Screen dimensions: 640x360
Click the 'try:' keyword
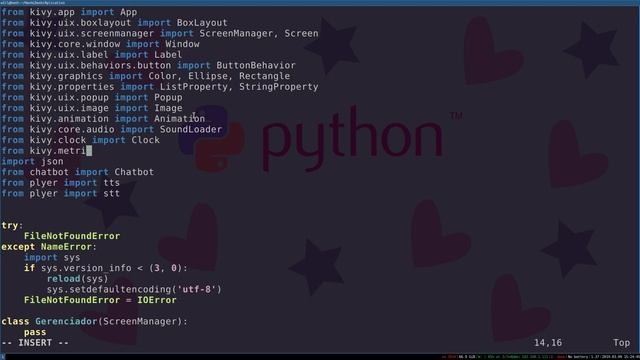[12, 225]
